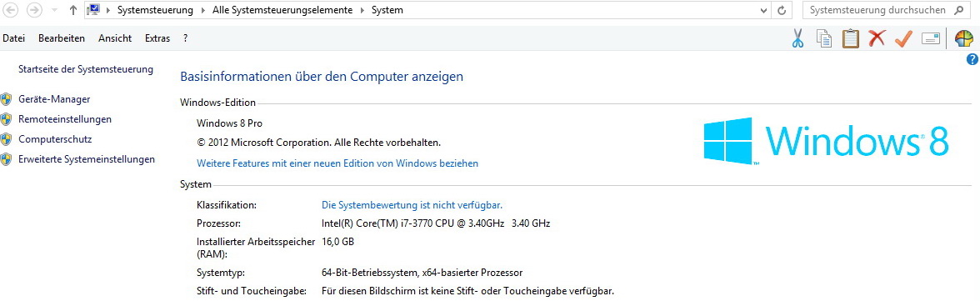The image size is (980, 301).
Task: Click the clipboard Paste icon
Action: (851, 39)
